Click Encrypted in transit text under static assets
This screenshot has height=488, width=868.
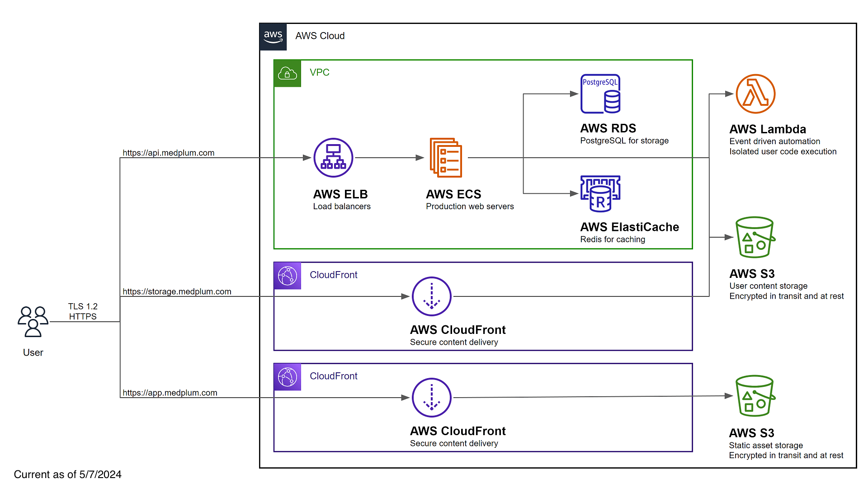(786, 455)
